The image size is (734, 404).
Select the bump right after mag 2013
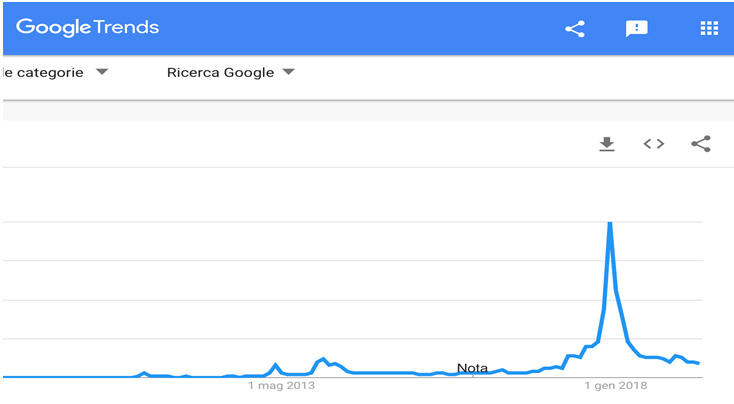pyautogui.click(x=323, y=360)
